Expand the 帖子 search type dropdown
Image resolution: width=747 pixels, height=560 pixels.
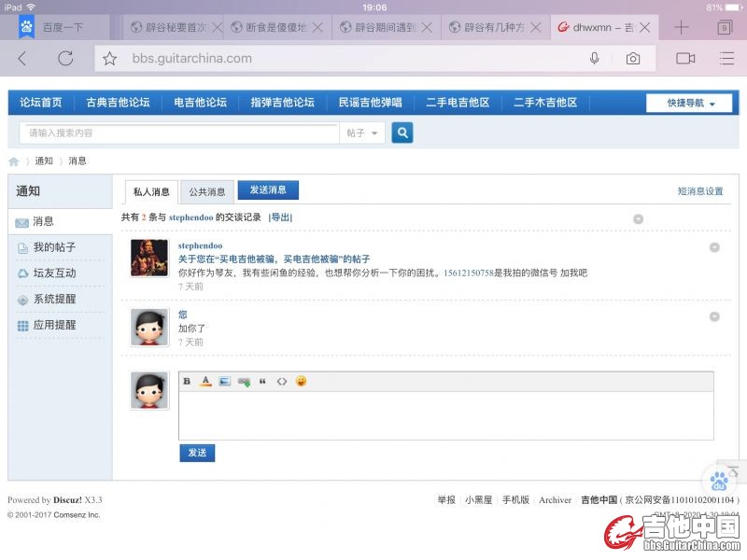click(362, 133)
